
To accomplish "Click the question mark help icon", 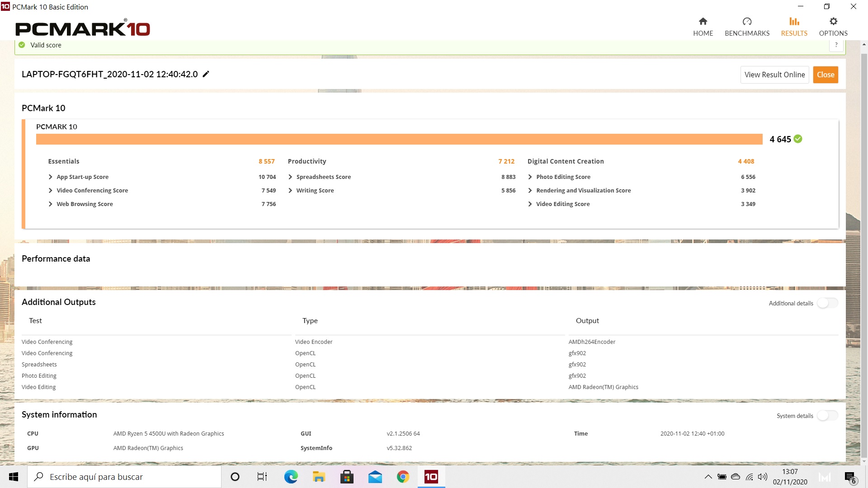I will click(836, 45).
